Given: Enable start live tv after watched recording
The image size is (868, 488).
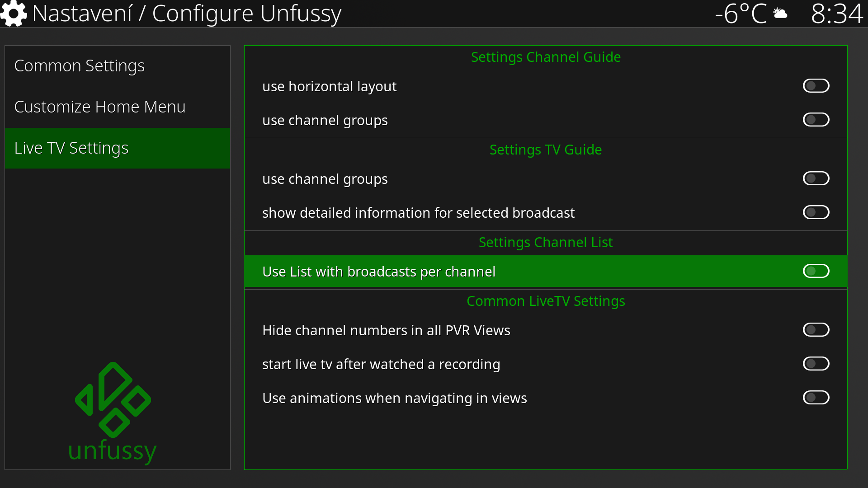Looking at the screenshot, I should (816, 364).
